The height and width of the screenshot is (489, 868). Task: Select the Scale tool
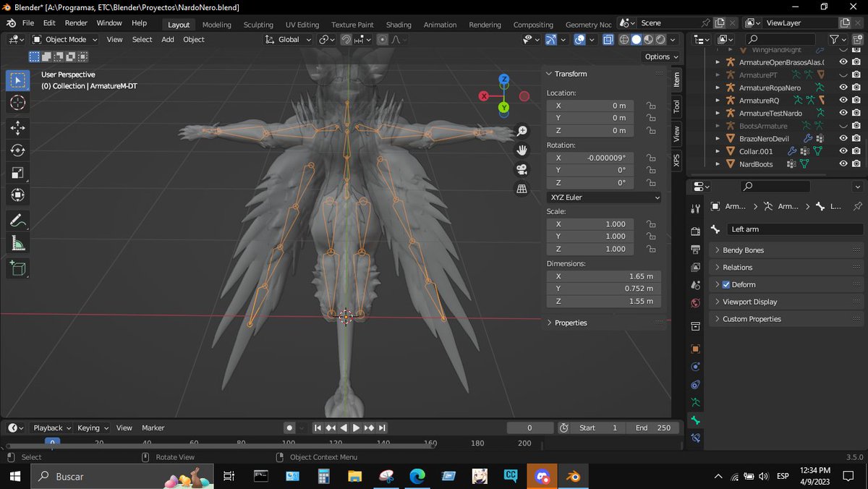[18, 173]
